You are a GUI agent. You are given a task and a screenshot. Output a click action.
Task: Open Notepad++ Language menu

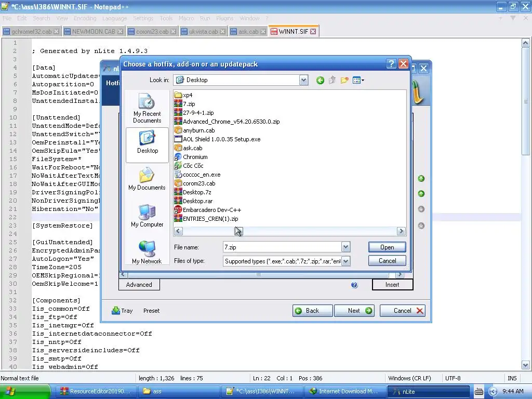coord(114,18)
